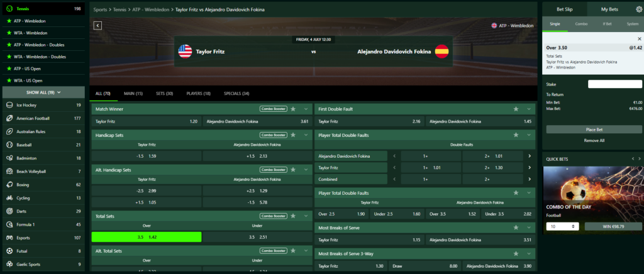Open Darts sport icon
Viewport: 644px width, 274px height.
tap(9, 211)
